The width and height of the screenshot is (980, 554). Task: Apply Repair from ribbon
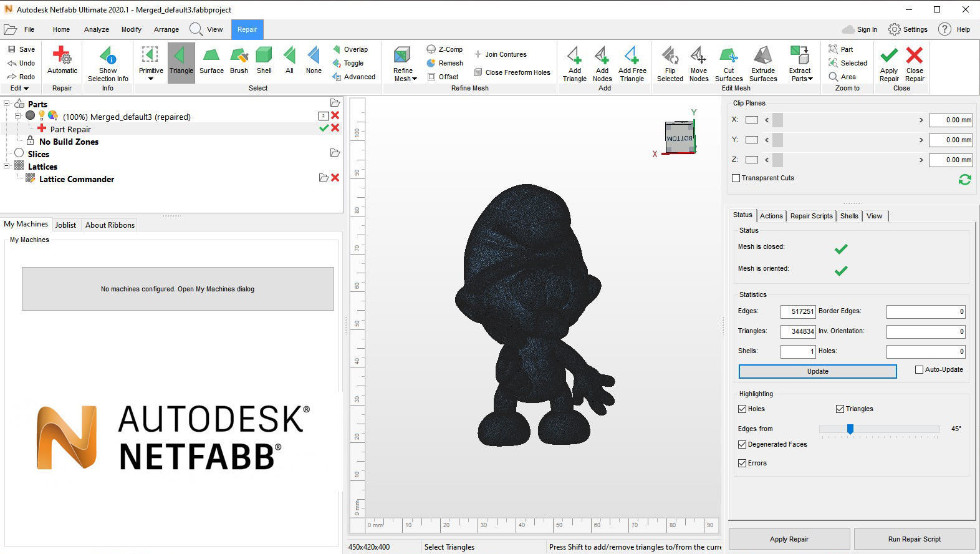coord(889,64)
